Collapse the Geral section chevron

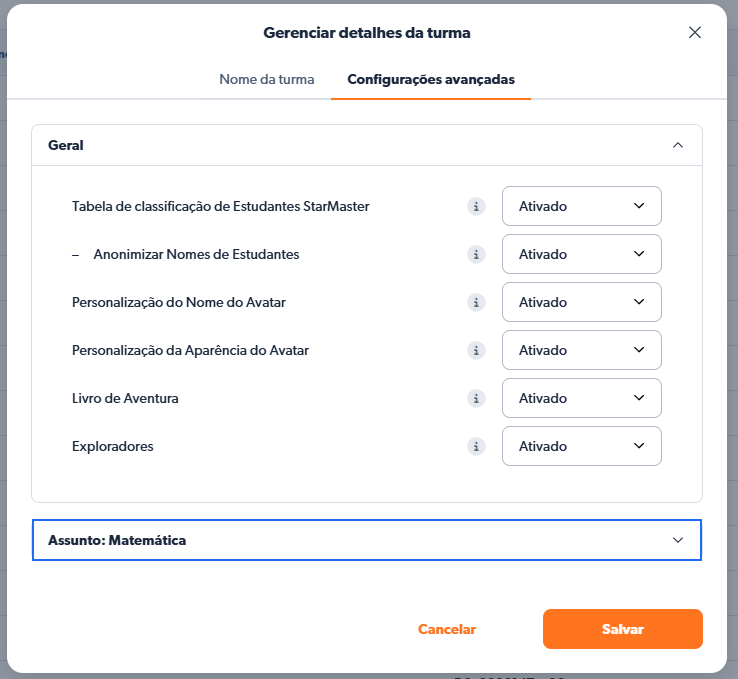(678, 145)
